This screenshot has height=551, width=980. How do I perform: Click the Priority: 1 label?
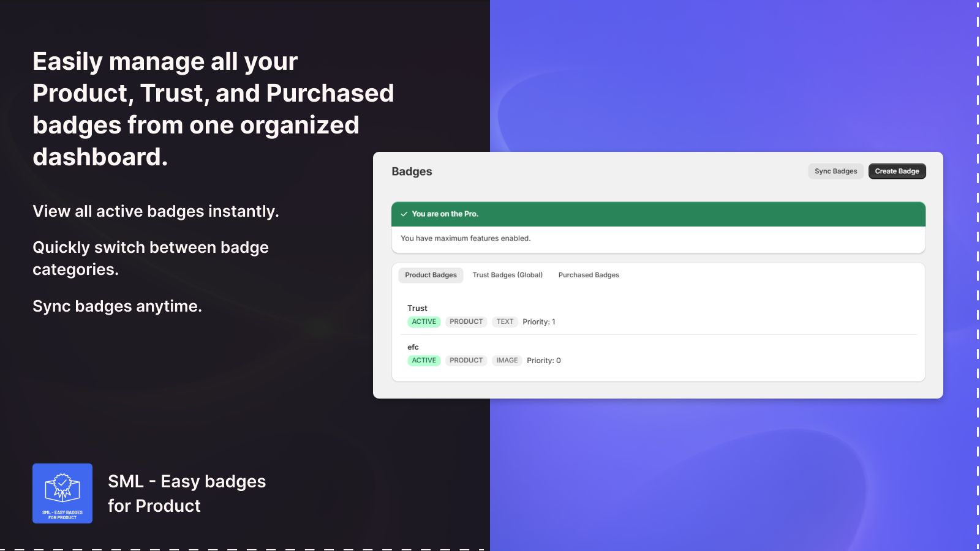pyautogui.click(x=539, y=322)
